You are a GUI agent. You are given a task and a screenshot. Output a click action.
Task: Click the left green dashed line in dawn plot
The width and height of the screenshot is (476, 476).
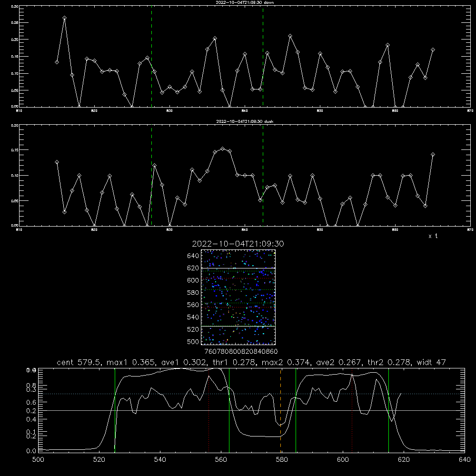pos(151,56)
